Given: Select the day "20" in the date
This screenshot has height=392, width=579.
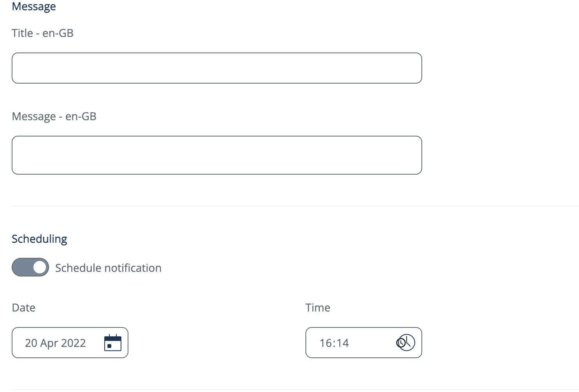Looking at the screenshot, I should pos(31,343).
